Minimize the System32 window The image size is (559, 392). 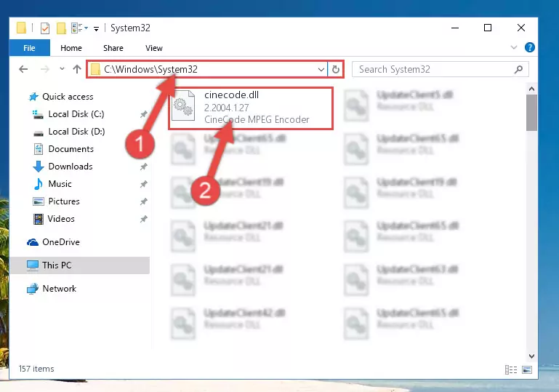(x=455, y=28)
